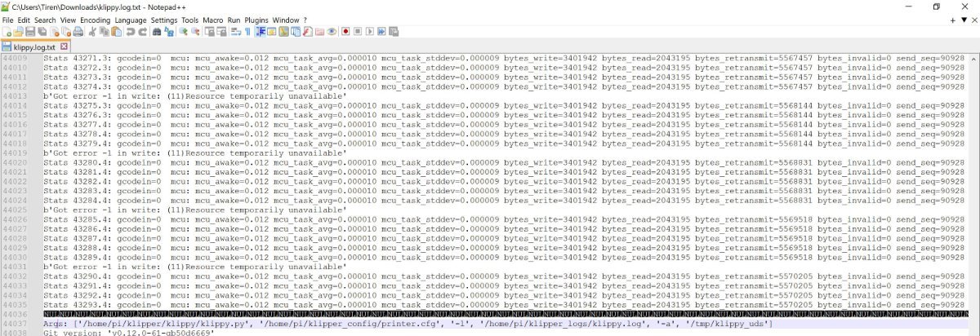Click the macro Playback icon
The image size is (980, 336).
[x=369, y=32]
